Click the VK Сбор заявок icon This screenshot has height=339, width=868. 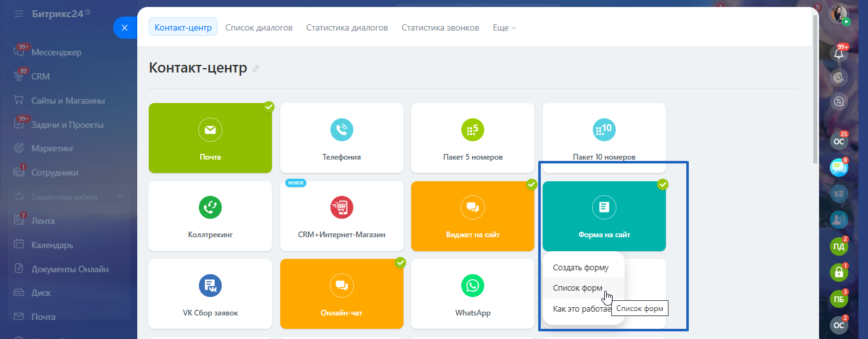pos(210,286)
